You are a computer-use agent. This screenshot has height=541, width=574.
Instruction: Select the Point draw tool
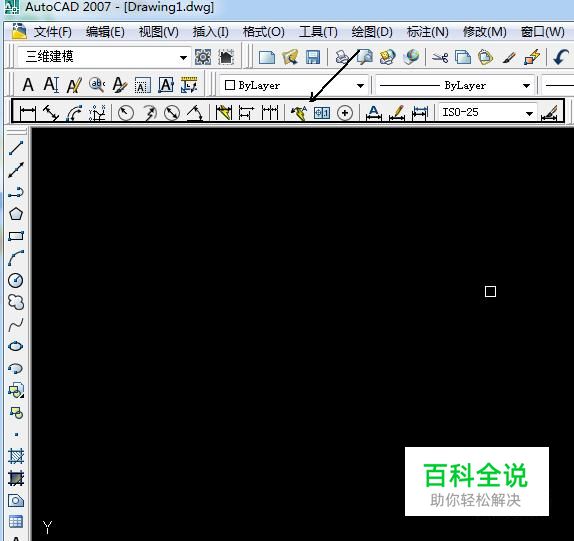(16, 435)
